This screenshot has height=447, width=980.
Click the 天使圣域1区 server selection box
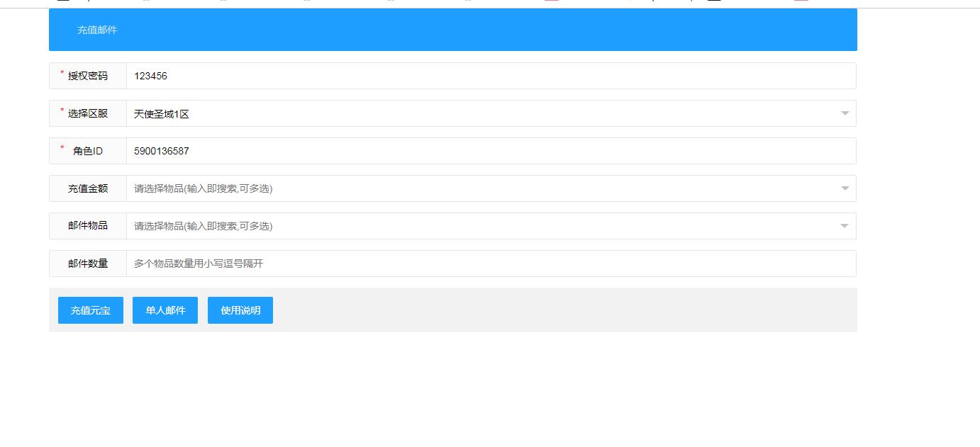coord(482,113)
